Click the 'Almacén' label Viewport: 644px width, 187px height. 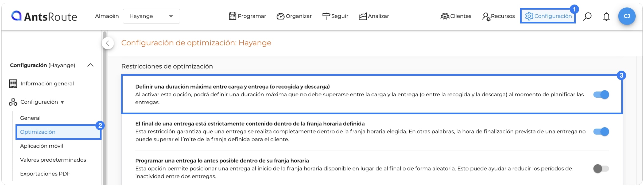point(107,16)
